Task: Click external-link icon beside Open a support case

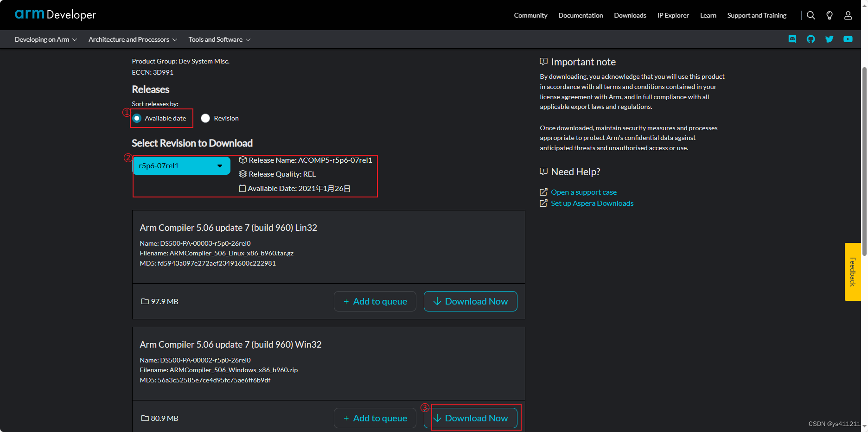Action: coord(543,192)
